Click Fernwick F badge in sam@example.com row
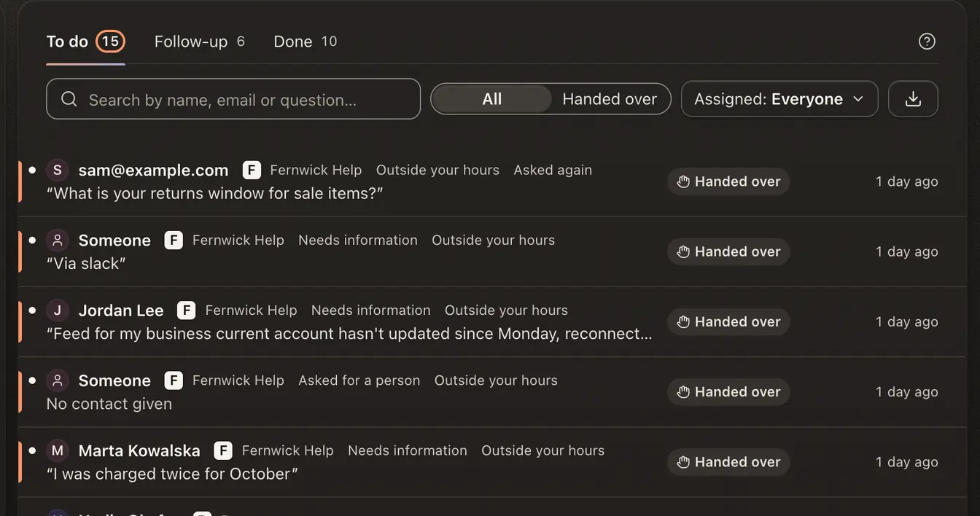Image resolution: width=980 pixels, height=516 pixels. click(x=251, y=170)
